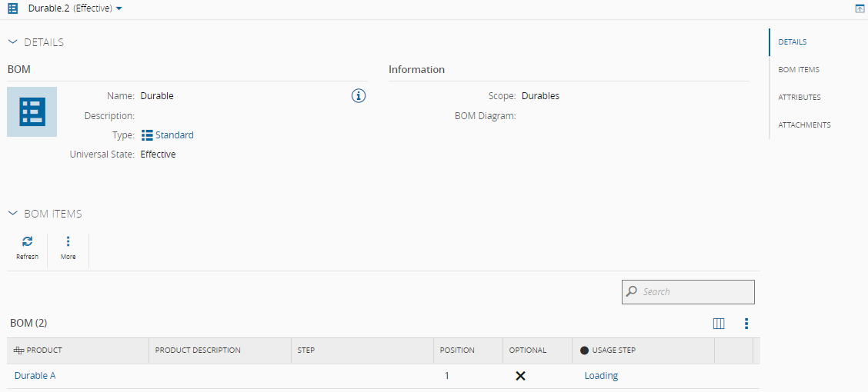Collapse the BOM ITEMS section
Image resolution: width=868 pixels, height=392 pixels.
pyautogui.click(x=12, y=214)
